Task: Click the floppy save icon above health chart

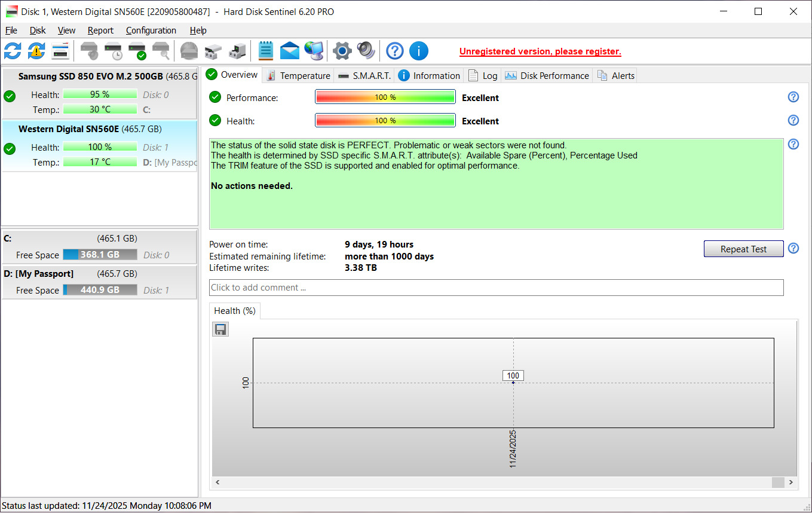Action: pyautogui.click(x=220, y=329)
